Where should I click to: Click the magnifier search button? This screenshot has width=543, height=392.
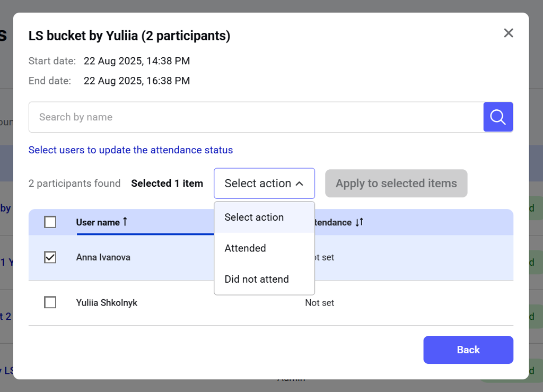click(x=498, y=117)
